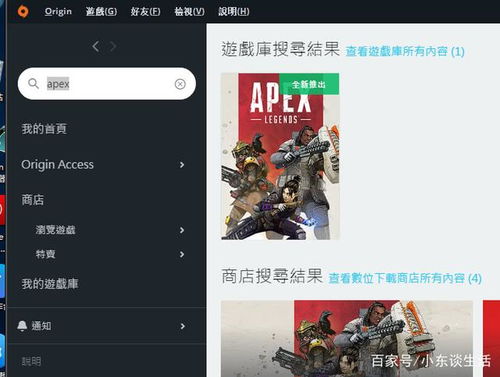View all store content link (4)
500x377 pixels.
point(405,278)
